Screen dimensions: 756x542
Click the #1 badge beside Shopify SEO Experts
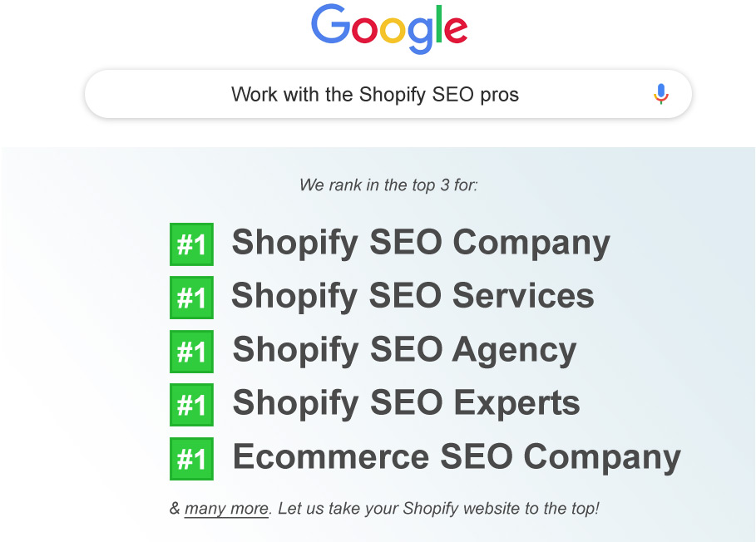pos(191,405)
